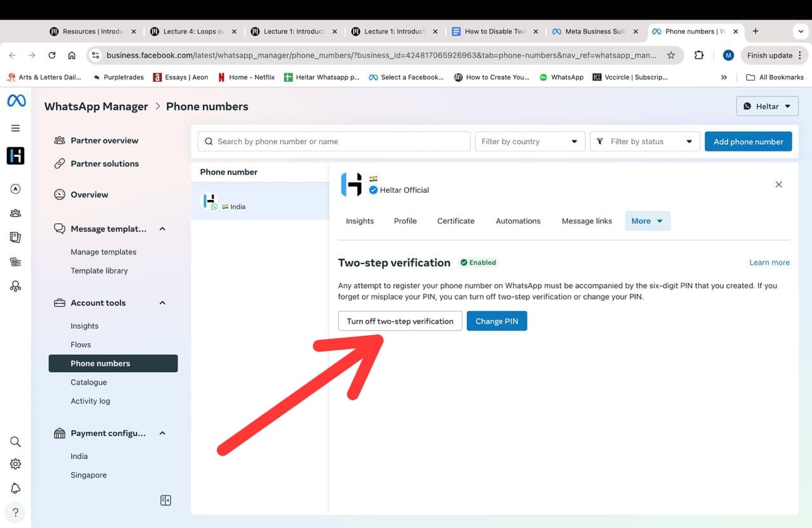This screenshot has height=528, width=812.
Task: Bookmark this page with star icon
Action: coord(671,55)
